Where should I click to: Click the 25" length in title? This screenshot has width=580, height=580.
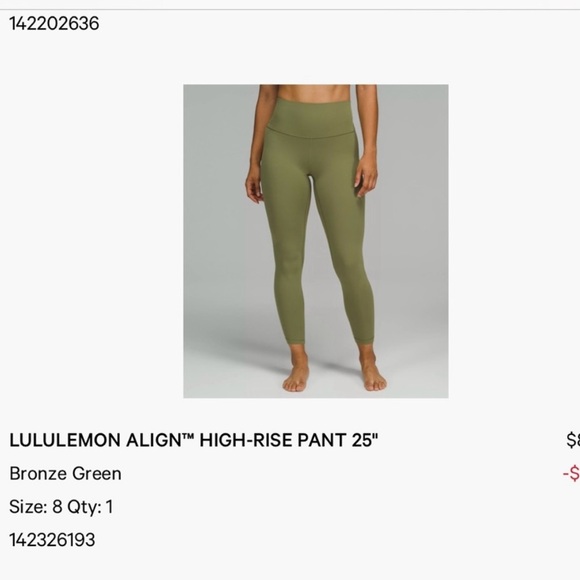(x=365, y=440)
